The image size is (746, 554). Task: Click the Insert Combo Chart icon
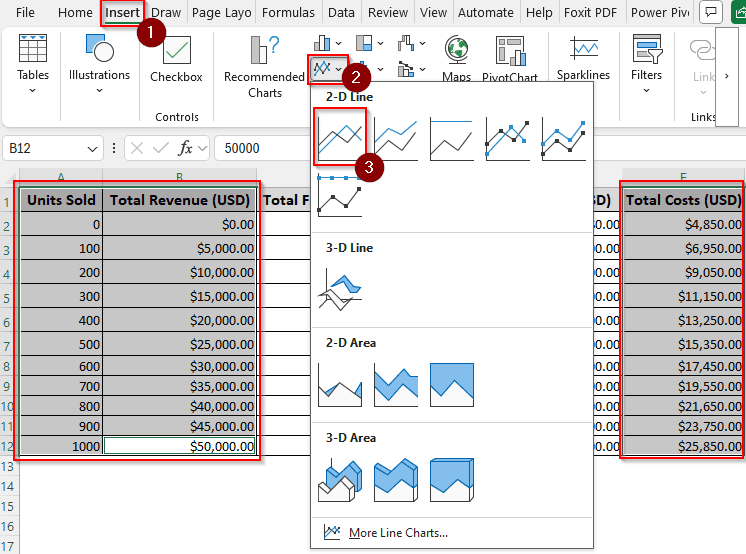tap(406, 69)
